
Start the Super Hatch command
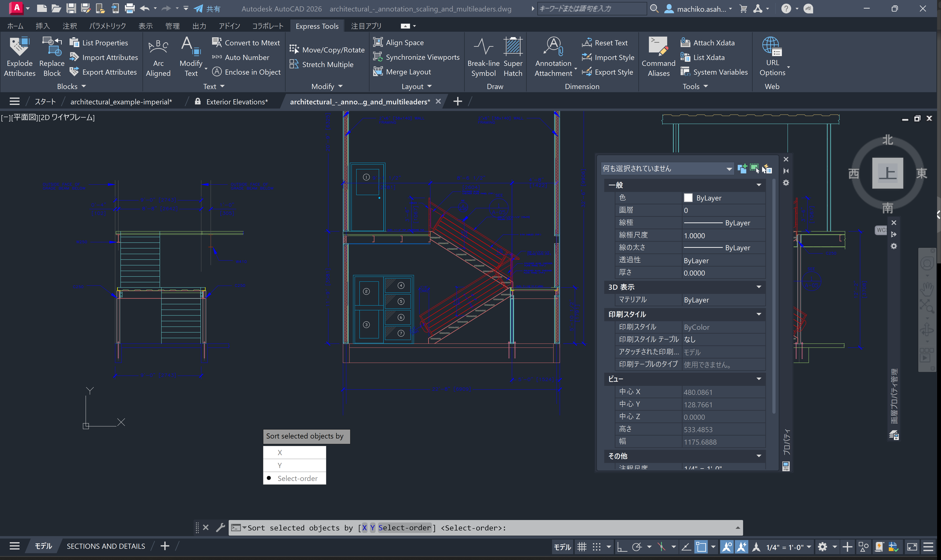click(x=512, y=57)
